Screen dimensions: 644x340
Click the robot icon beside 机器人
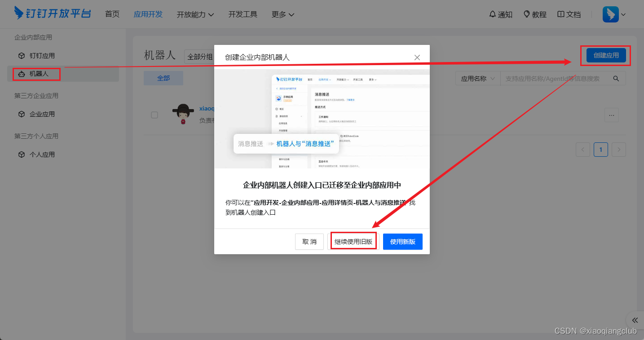pyautogui.click(x=22, y=74)
